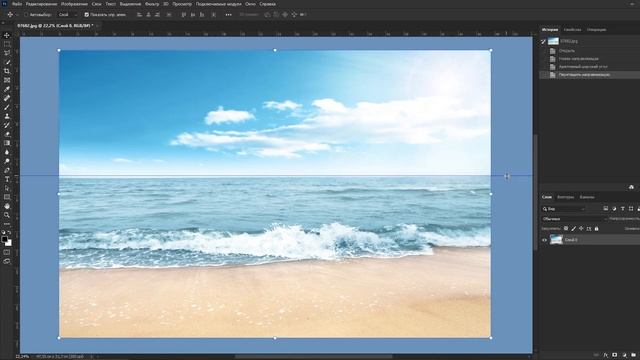Open the Просмотр menu
Viewport: 640px width, 360px height.
[x=182, y=4]
